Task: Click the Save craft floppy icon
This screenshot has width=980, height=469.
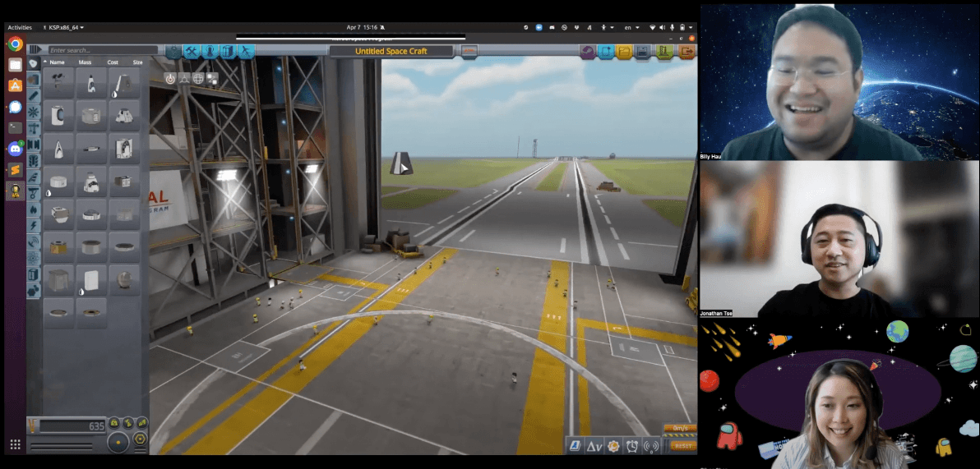Action: point(644,52)
